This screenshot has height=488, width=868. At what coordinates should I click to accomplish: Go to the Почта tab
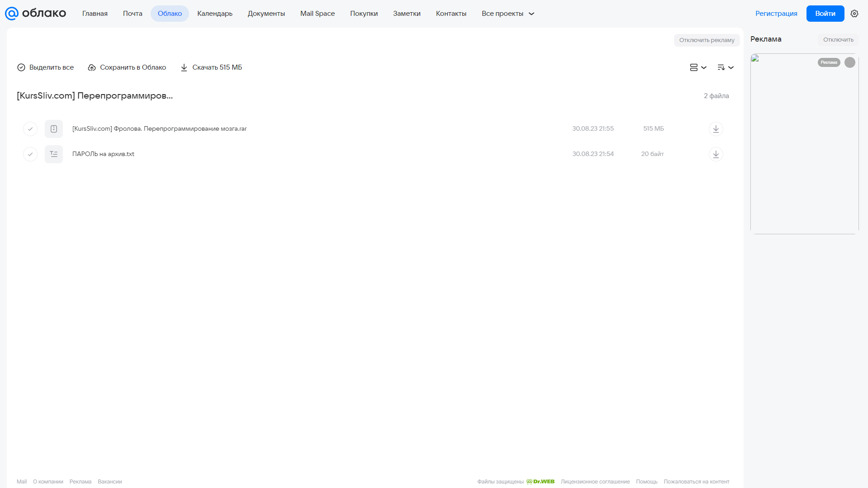[x=133, y=14]
